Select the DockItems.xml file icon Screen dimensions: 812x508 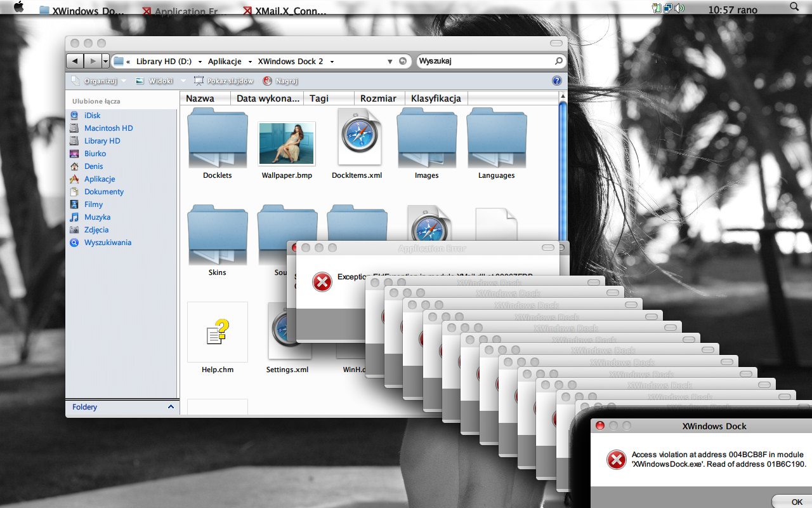(x=359, y=137)
